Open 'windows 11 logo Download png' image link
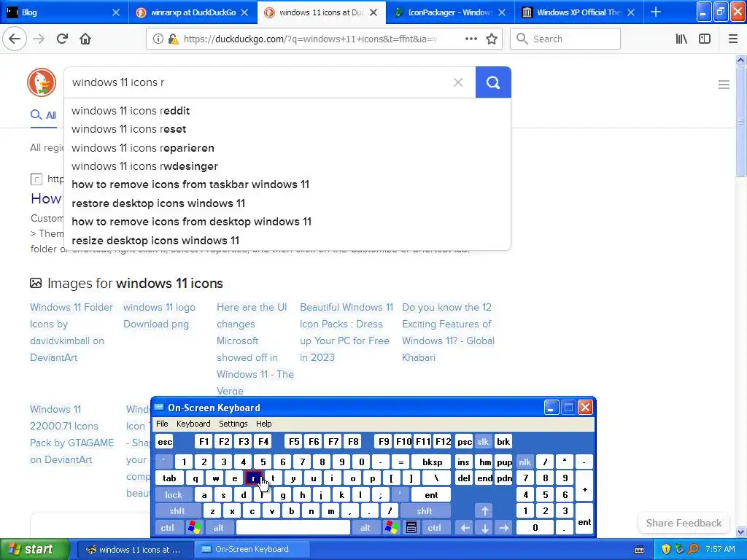This screenshot has height=560, width=747. (x=159, y=316)
